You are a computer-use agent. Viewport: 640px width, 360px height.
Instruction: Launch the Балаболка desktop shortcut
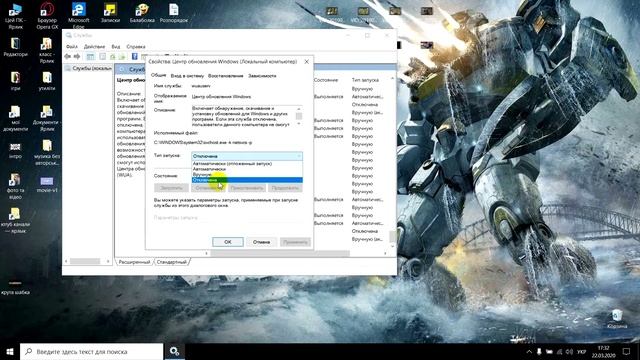[x=142, y=13]
